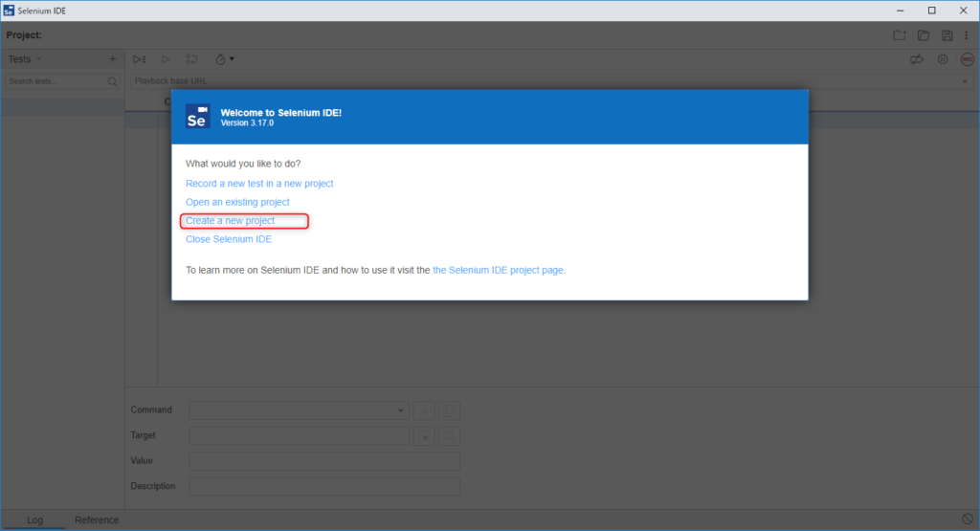Click the Description input field

pos(324,486)
